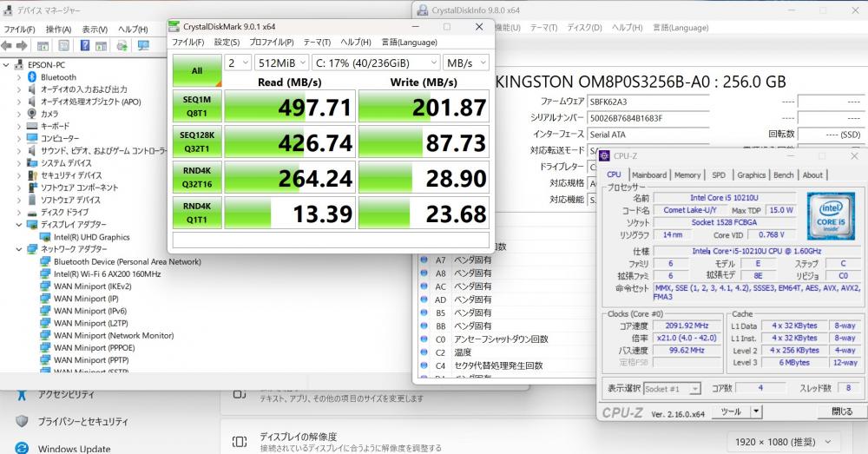Click the keyboard (キーボード) device icon

coord(32,126)
